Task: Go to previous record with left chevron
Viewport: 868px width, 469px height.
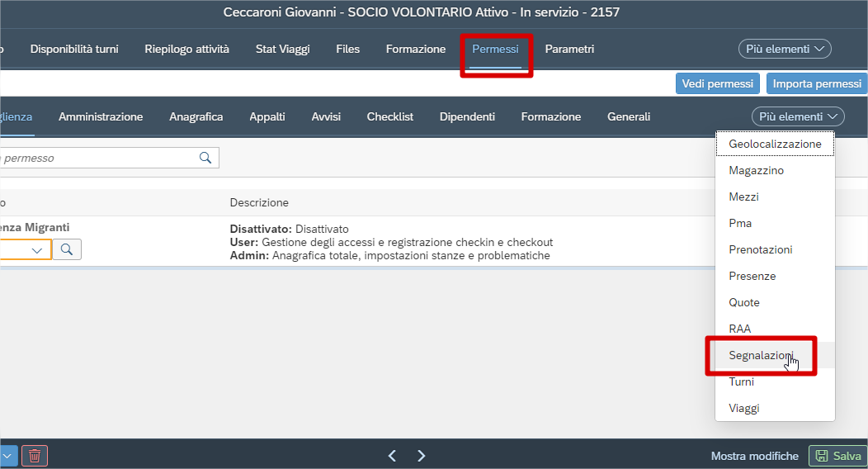Action: coord(392,456)
